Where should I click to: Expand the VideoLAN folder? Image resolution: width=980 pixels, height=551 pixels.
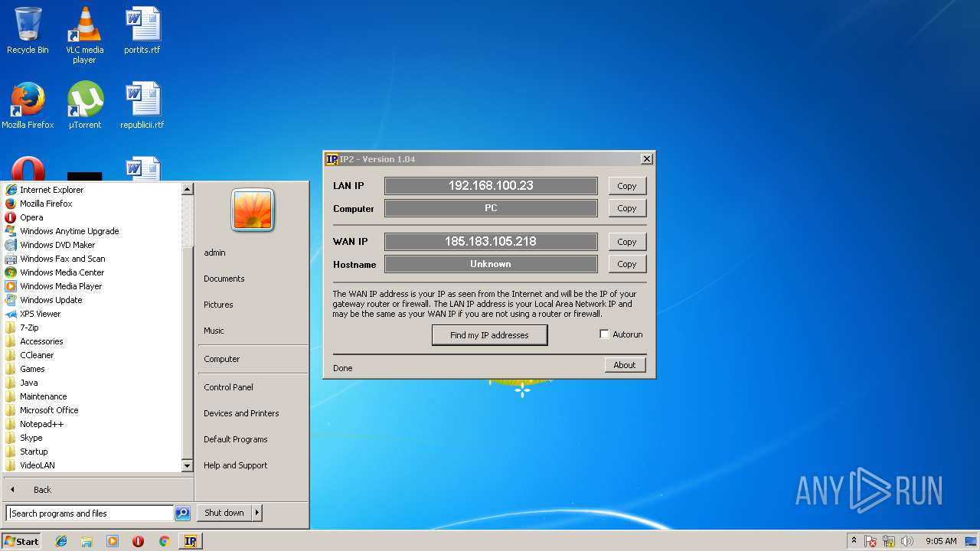tap(37, 465)
